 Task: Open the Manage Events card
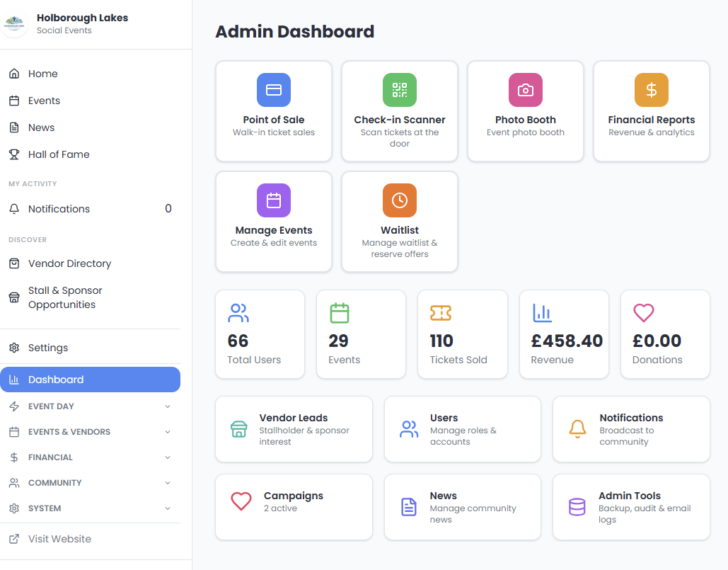(x=274, y=222)
